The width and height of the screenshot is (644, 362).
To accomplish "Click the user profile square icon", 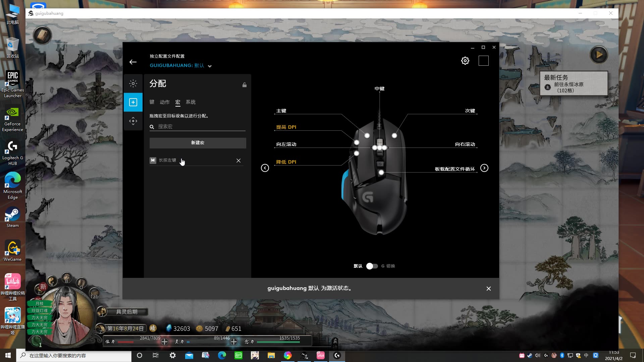I will tap(483, 61).
